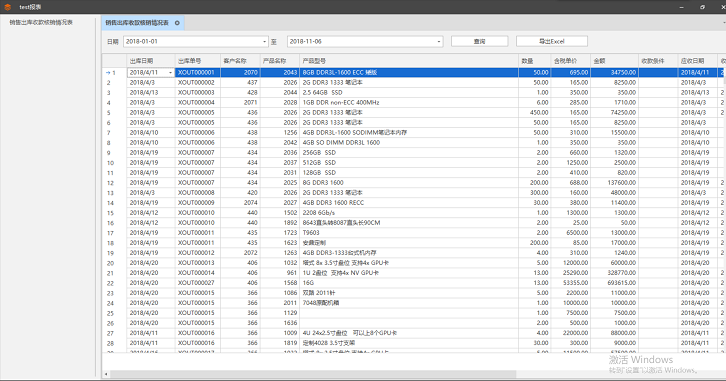
Task: Click the 8G DDR3 1600 product cell
Action: point(409,183)
